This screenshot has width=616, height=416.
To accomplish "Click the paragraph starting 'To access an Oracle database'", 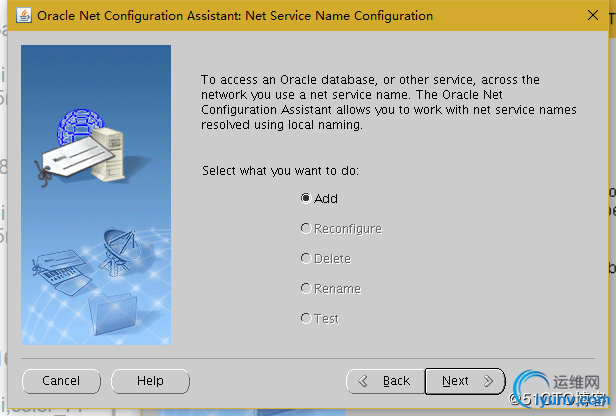I will pyautogui.click(x=389, y=102).
